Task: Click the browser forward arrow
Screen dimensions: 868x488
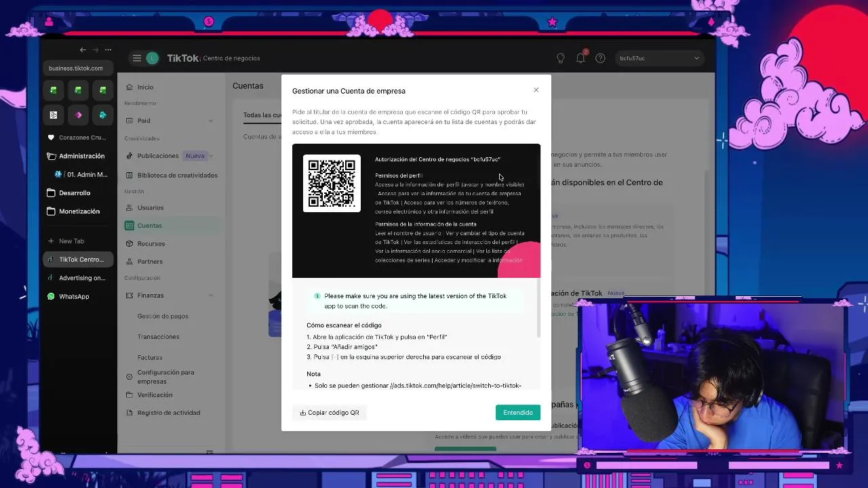Action: pyautogui.click(x=96, y=49)
